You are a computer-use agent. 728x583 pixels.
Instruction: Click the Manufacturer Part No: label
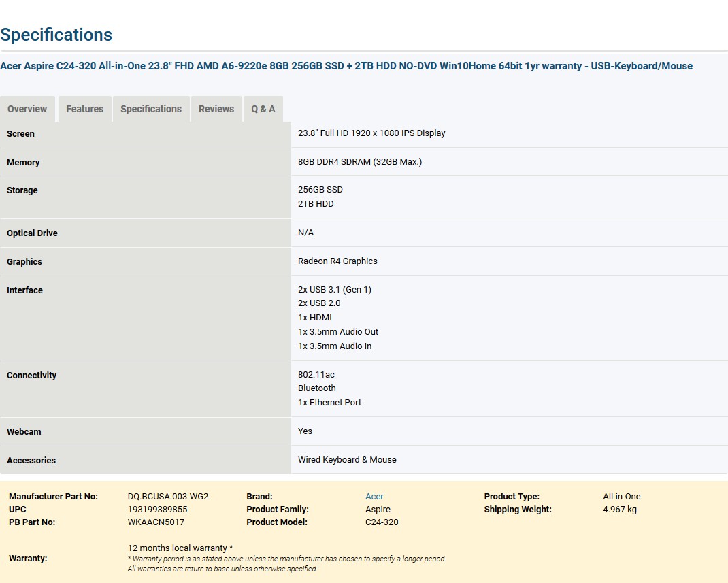(53, 496)
